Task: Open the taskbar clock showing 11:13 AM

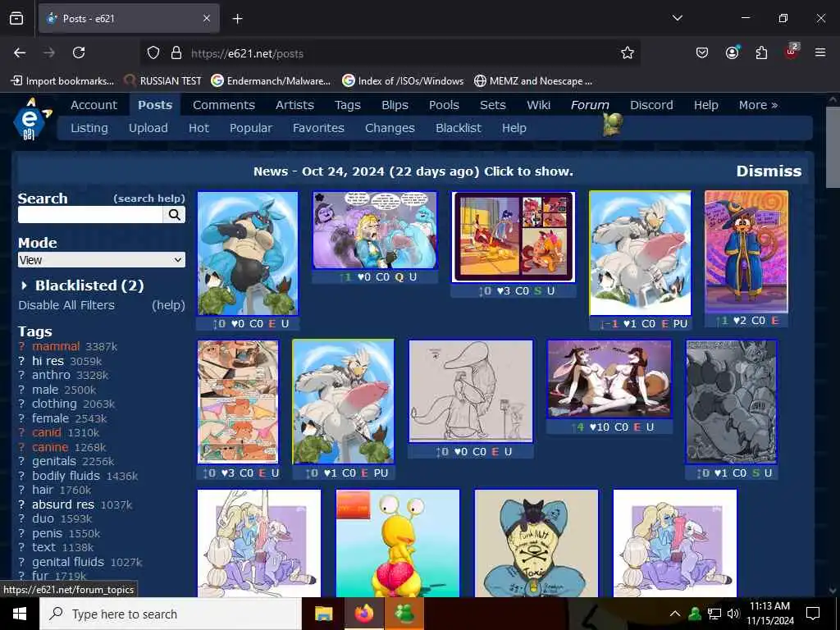Action: tap(769, 614)
